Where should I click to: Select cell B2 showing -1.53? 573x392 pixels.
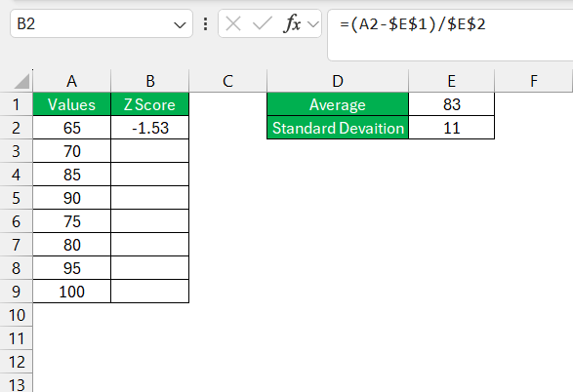coord(149,128)
